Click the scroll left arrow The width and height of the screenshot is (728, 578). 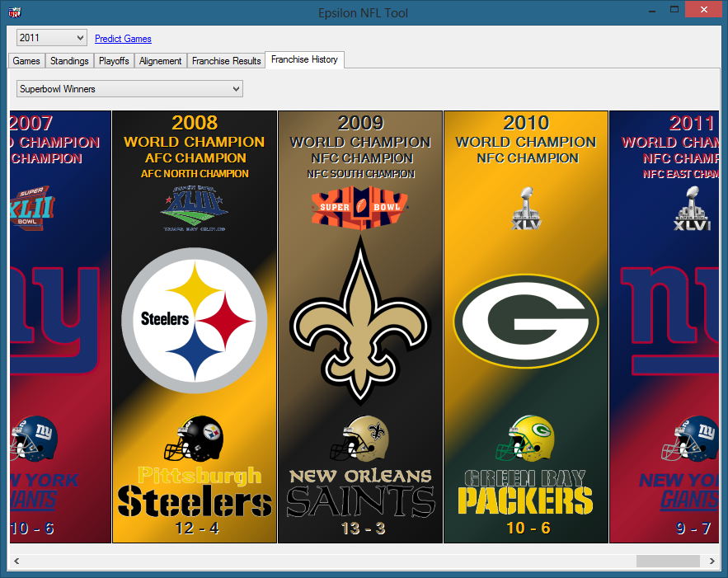16,561
